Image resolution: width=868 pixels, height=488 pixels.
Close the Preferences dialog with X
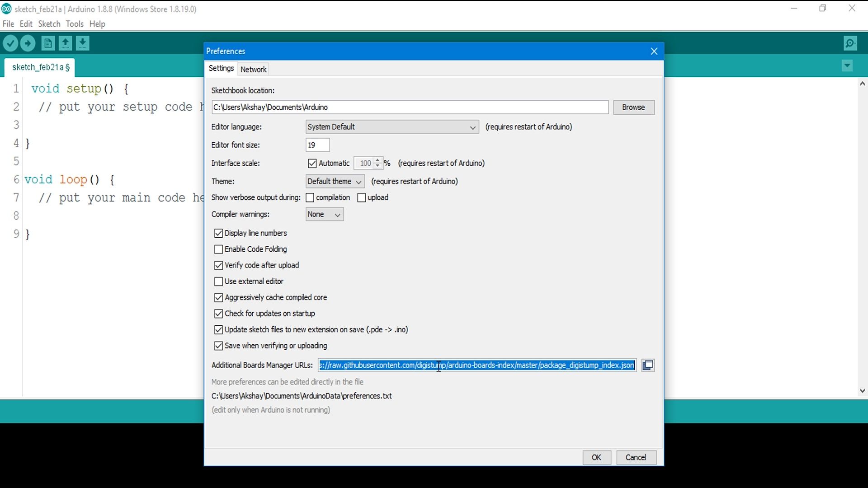[x=654, y=51]
